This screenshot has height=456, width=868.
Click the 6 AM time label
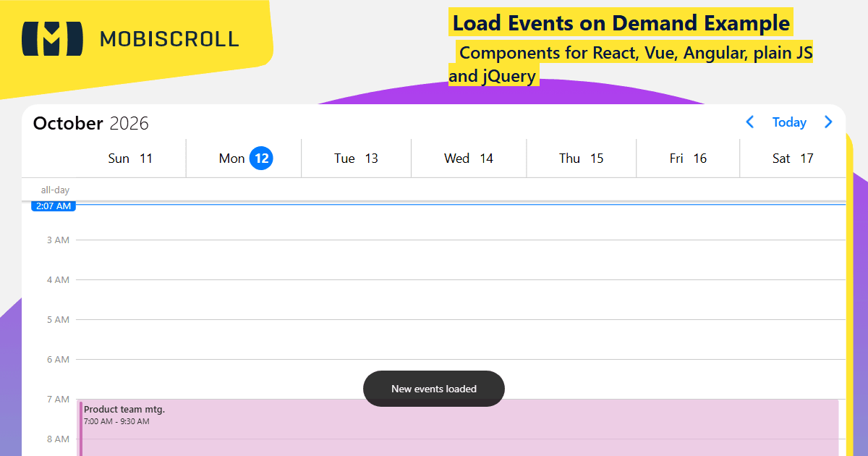point(58,359)
